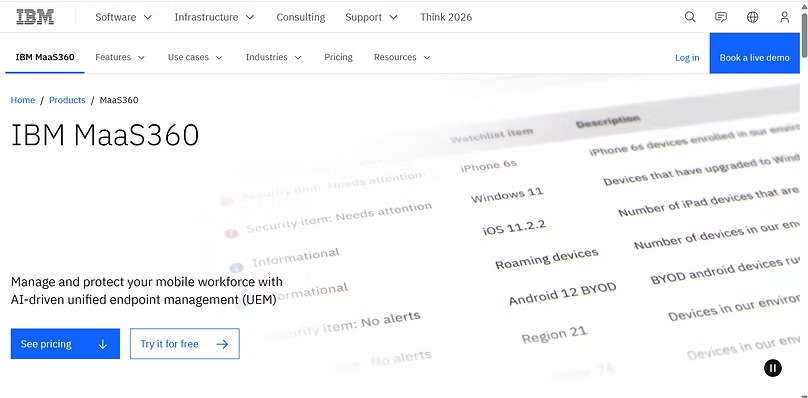Go to Home breadcrumb

pos(23,100)
